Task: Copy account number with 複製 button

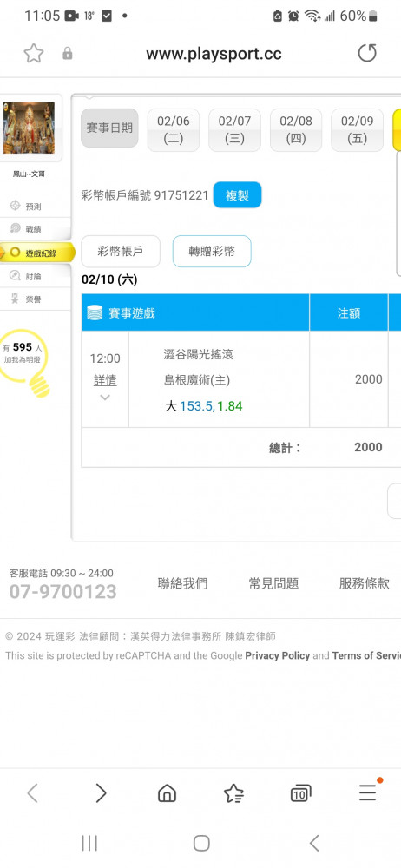Action: (237, 194)
